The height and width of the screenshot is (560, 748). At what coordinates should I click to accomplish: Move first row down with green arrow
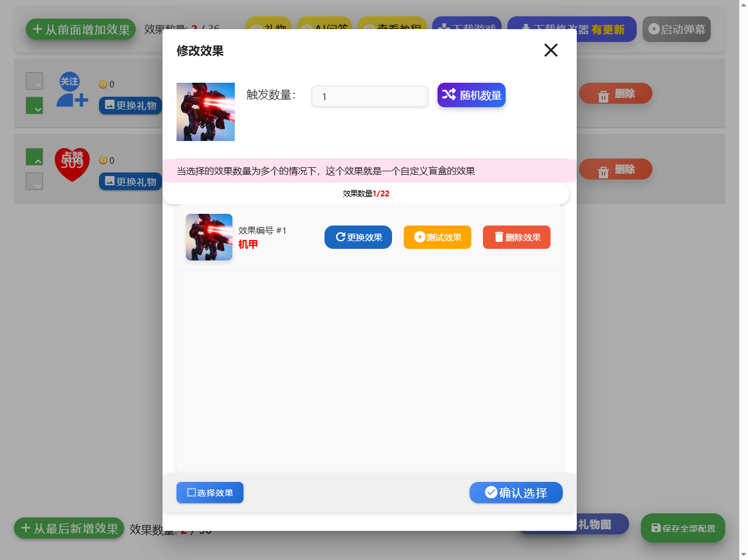pos(34,106)
